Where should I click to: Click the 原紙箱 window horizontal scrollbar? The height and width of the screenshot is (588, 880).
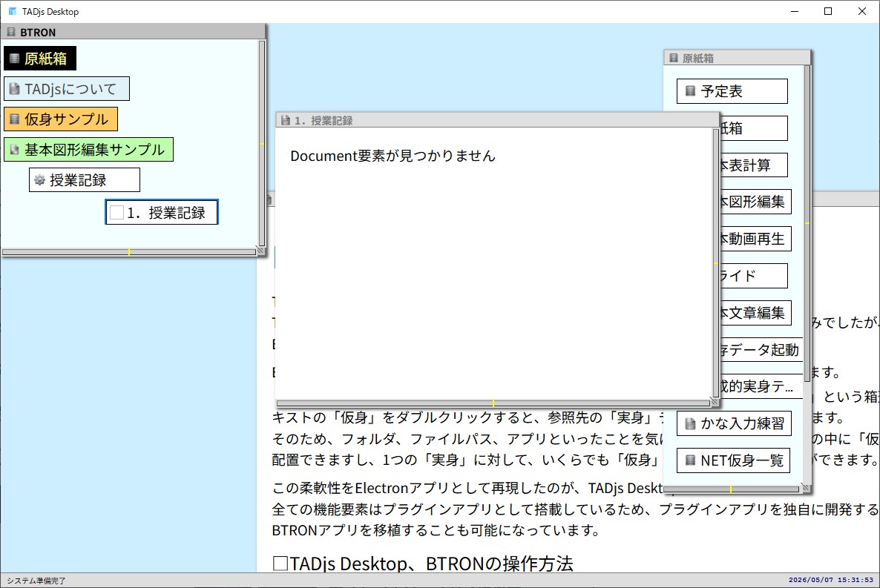click(732, 489)
